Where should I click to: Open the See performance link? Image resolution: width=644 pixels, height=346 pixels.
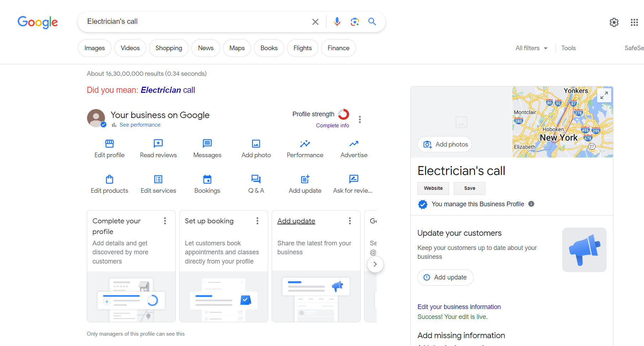pyautogui.click(x=140, y=125)
